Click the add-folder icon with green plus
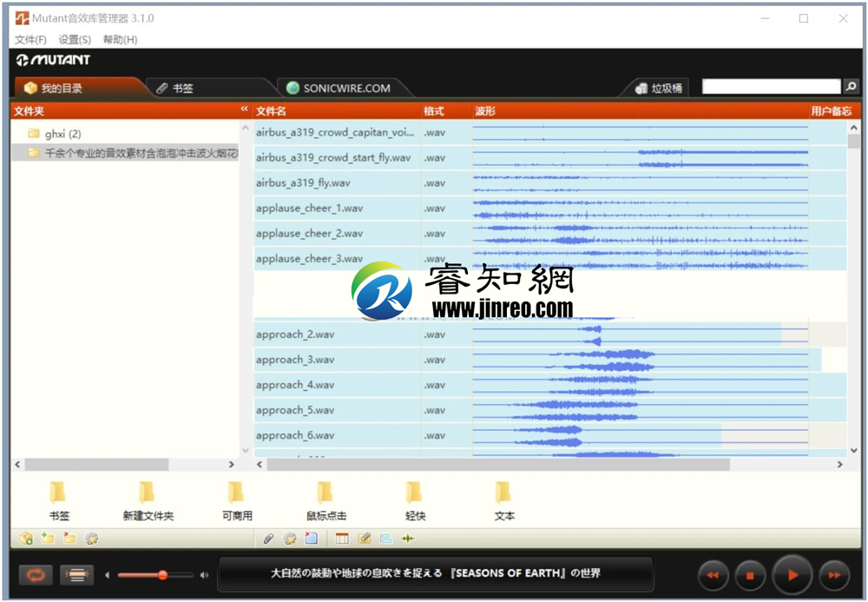Viewport: 868px width, 602px height. [47, 539]
